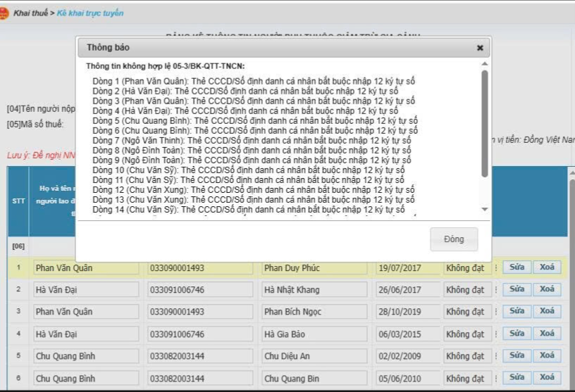Click the scroll down arrow in the error list
Viewport: 575px width, 392px height.
click(484, 209)
